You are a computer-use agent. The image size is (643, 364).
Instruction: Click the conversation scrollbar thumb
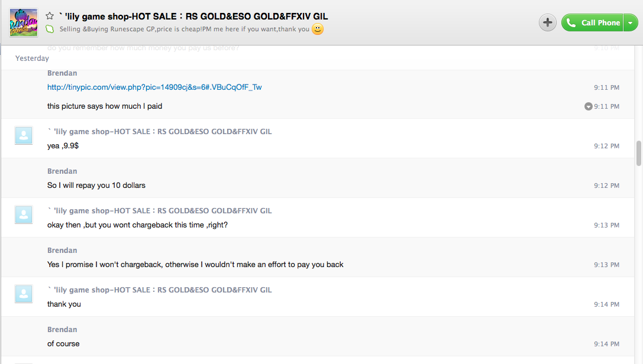pos(638,154)
